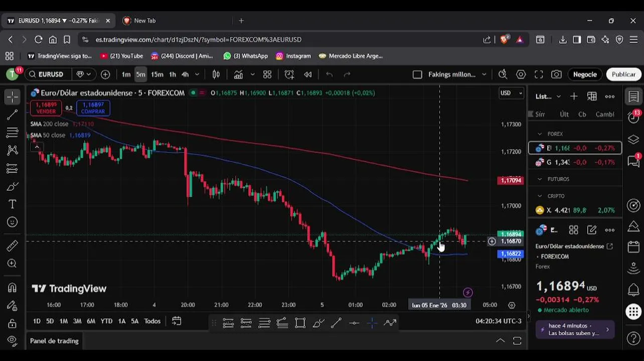Image resolution: width=644 pixels, height=361 pixels.
Task: Select the Todos date range
Action: (x=152, y=321)
